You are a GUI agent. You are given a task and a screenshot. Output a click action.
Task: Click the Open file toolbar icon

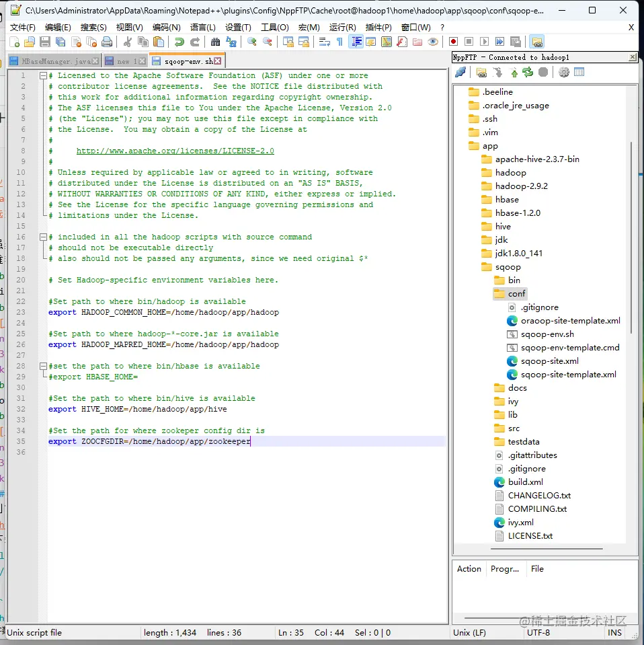[x=30, y=42]
